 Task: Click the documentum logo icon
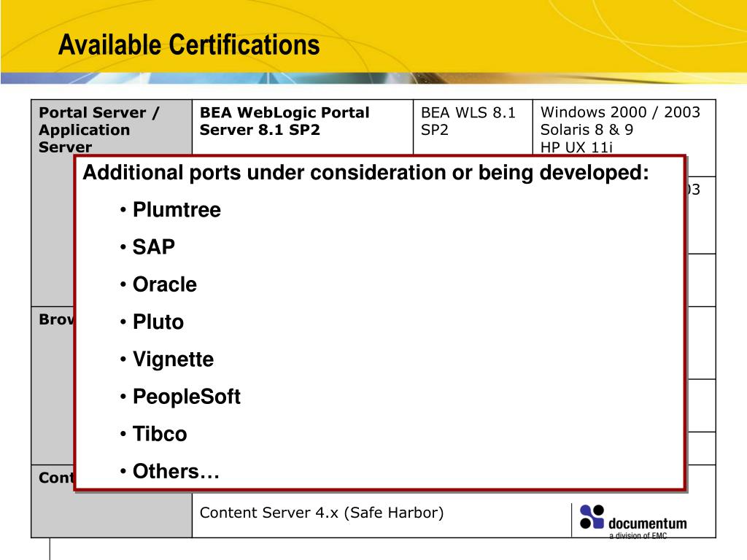(x=592, y=517)
